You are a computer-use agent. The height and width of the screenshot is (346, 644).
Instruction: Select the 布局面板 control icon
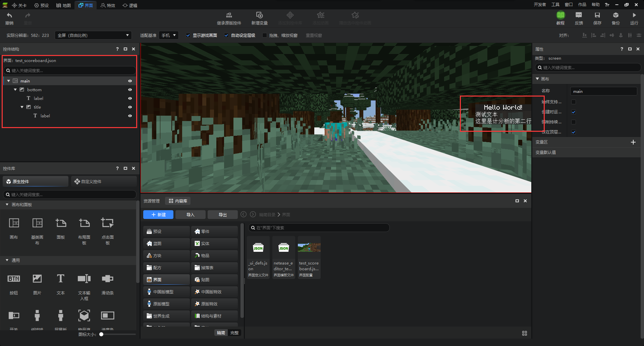pos(84,223)
